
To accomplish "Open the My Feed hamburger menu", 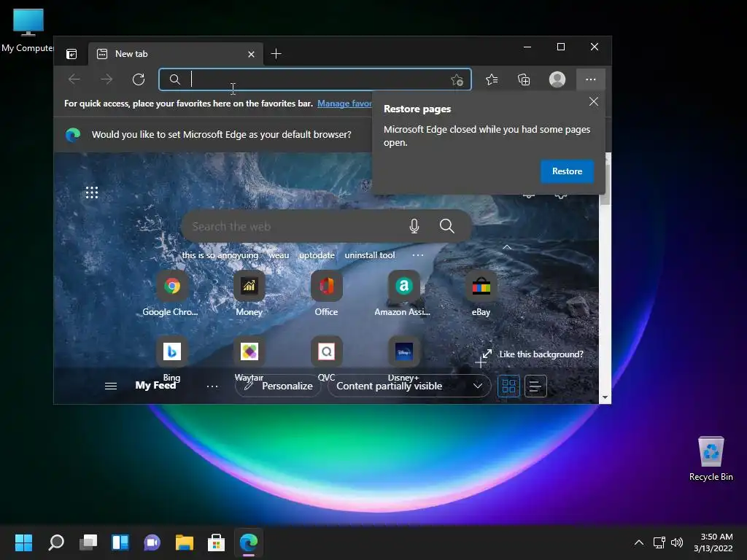I will (111, 386).
